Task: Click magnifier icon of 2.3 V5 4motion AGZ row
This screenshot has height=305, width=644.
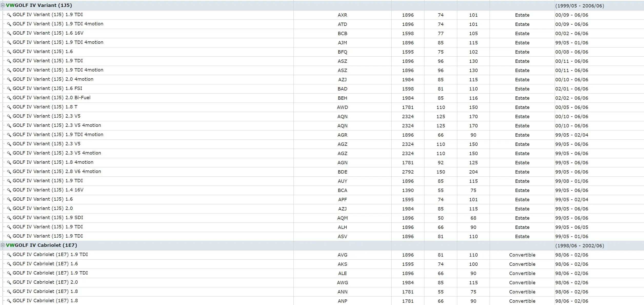Action: [9, 153]
